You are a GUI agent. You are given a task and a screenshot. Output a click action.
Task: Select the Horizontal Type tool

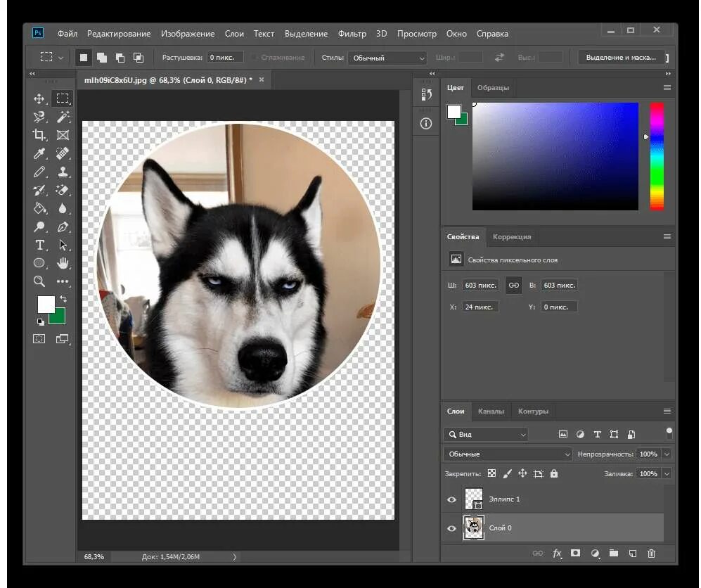[39, 245]
